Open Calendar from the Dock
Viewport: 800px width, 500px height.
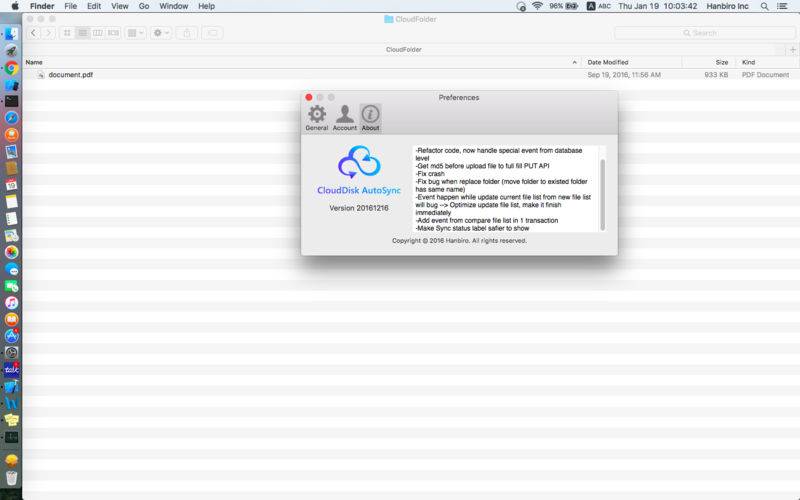coord(11,185)
